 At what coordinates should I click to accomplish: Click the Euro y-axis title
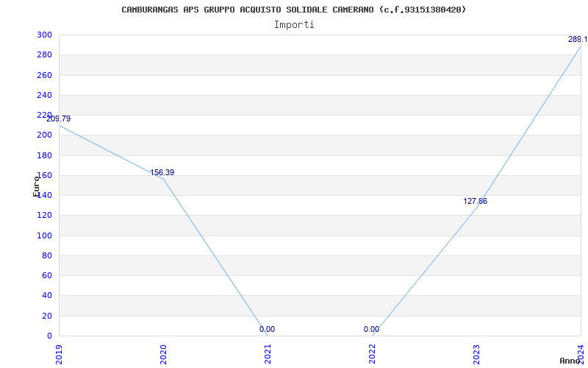(x=36, y=186)
